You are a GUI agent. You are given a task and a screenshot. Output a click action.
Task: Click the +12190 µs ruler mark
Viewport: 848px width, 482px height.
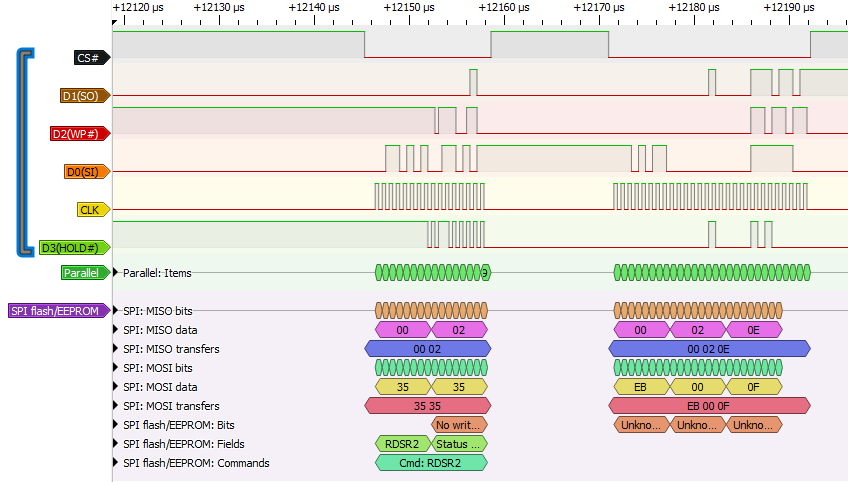(789, 8)
